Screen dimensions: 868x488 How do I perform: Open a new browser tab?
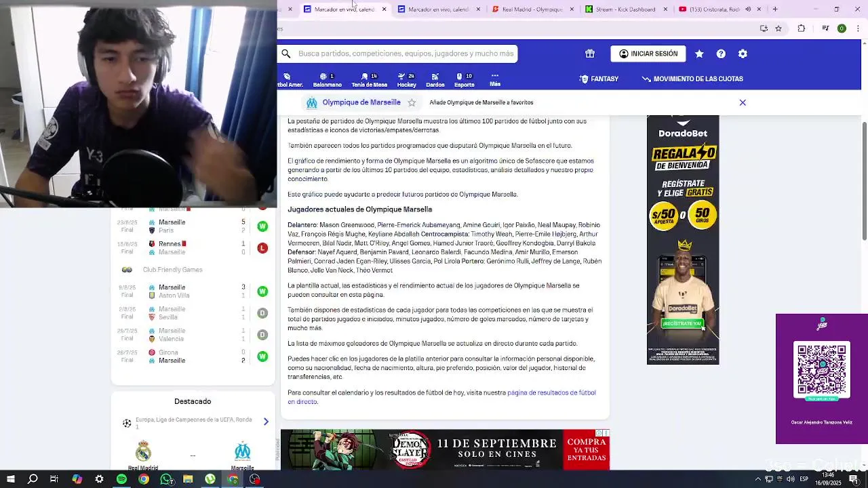[x=775, y=9]
